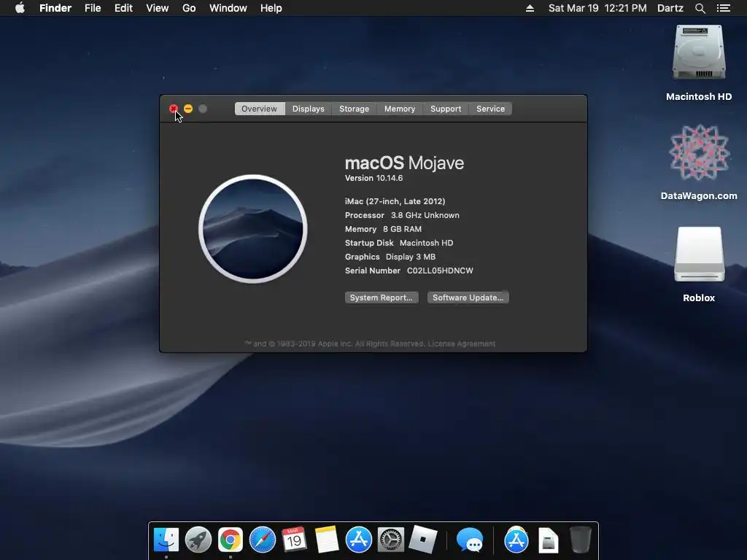Switch to the Service tab

point(491,109)
